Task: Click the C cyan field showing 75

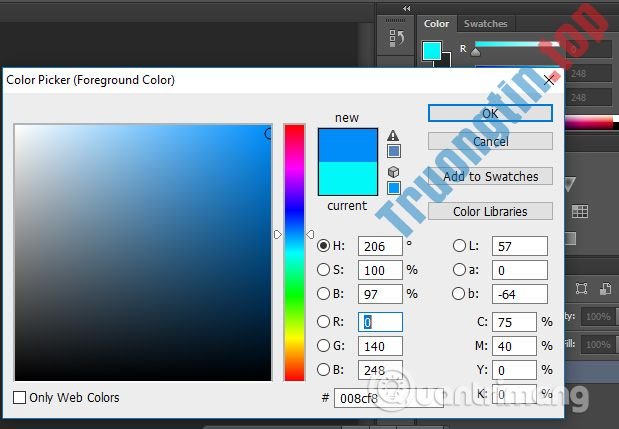Action: [x=514, y=322]
